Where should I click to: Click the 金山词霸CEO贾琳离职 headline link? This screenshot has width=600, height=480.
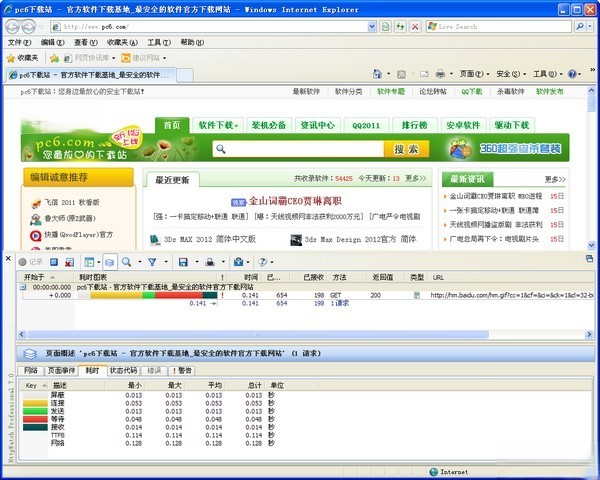(295, 201)
